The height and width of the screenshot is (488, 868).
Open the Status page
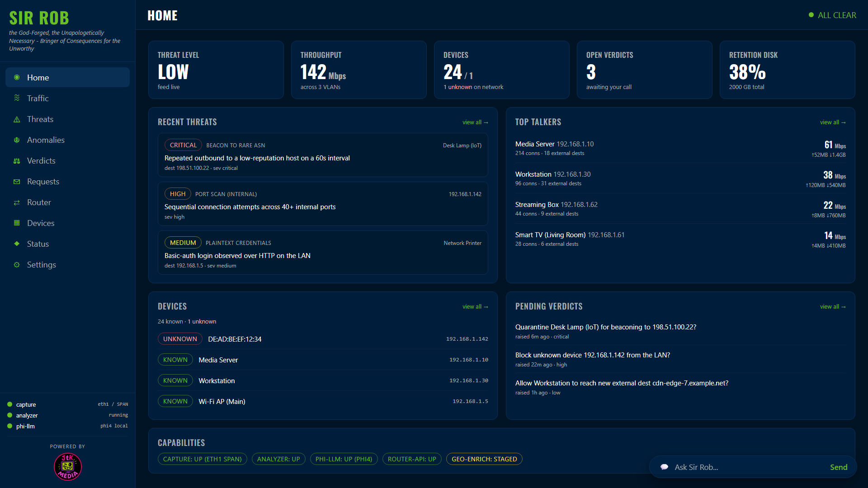(x=67, y=244)
